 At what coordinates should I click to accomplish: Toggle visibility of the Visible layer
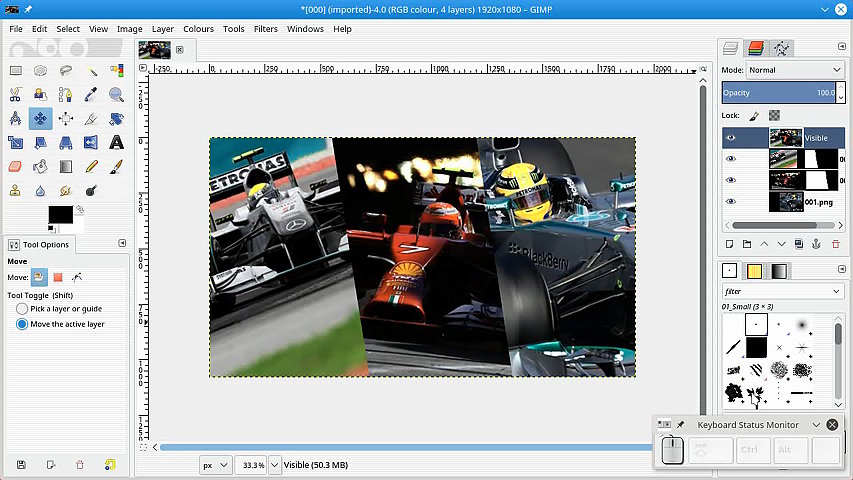pyautogui.click(x=731, y=138)
